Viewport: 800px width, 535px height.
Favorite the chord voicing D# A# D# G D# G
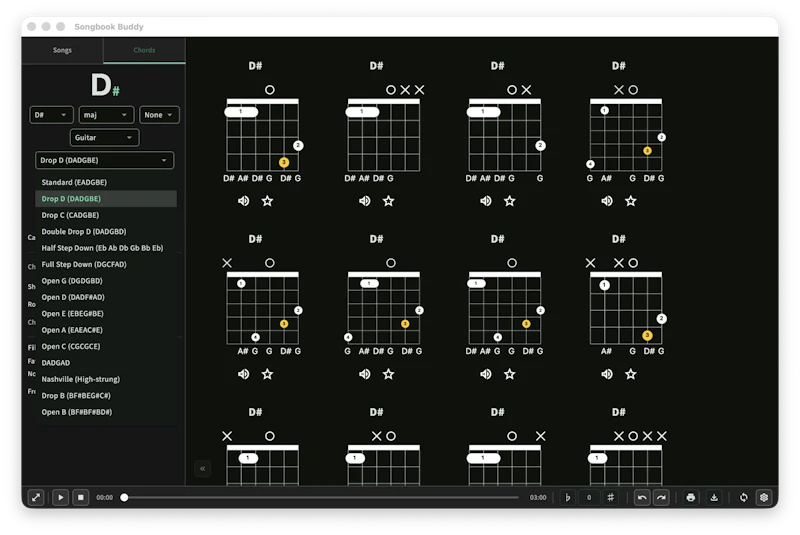click(267, 201)
